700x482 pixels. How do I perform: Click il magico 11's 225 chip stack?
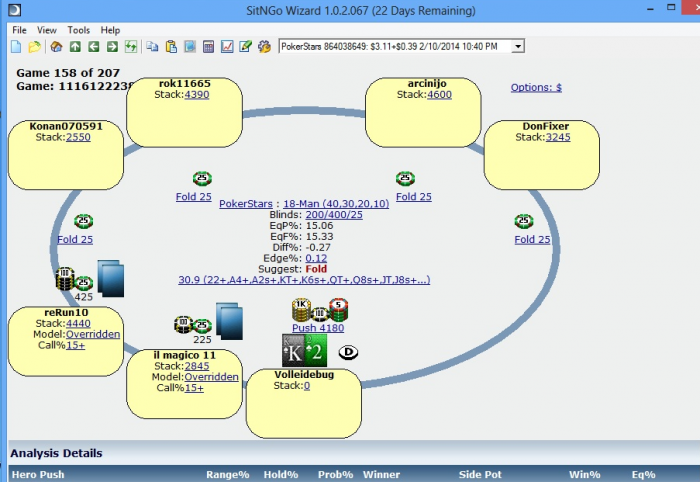click(193, 325)
